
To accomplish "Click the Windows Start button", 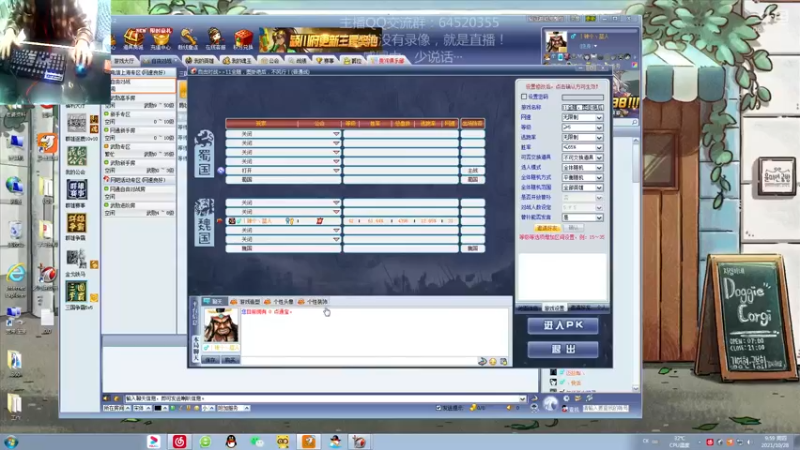I will pos(11,442).
